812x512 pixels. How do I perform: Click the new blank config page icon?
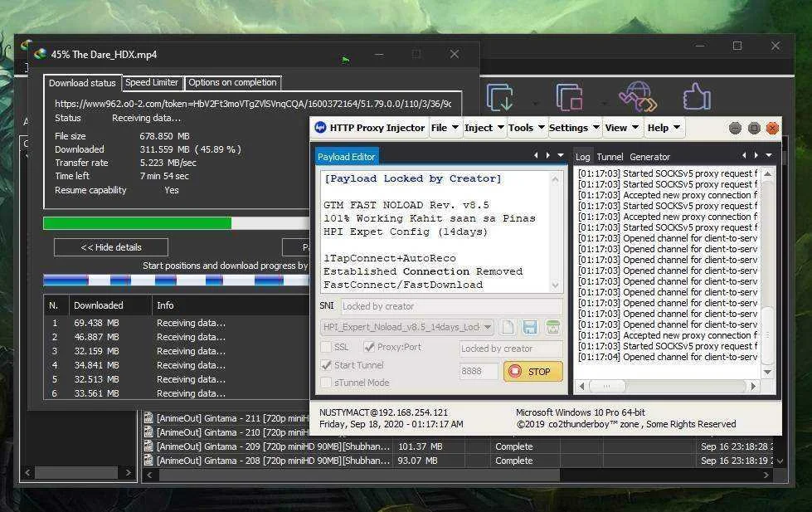[508, 327]
